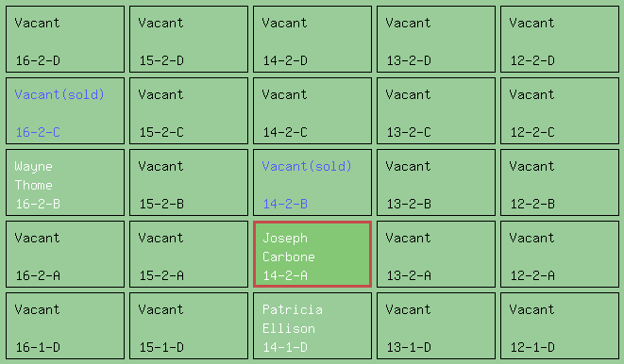The height and width of the screenshot is (364, 624).
Task: Choose vacant plot 13-2-A
Action: pyautogui.click(x=436, y=255)
